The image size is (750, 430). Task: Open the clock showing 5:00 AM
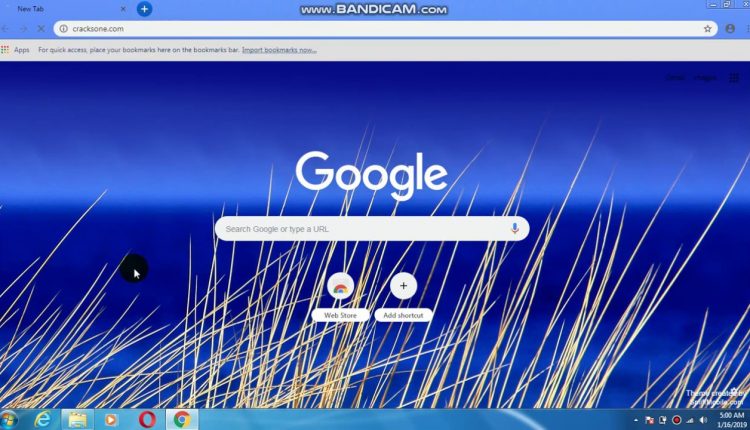pyautogui.click(x=732, y=420)
